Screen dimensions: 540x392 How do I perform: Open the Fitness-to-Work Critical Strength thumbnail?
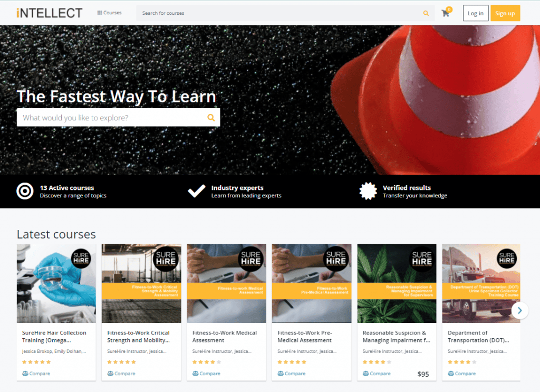141,283
